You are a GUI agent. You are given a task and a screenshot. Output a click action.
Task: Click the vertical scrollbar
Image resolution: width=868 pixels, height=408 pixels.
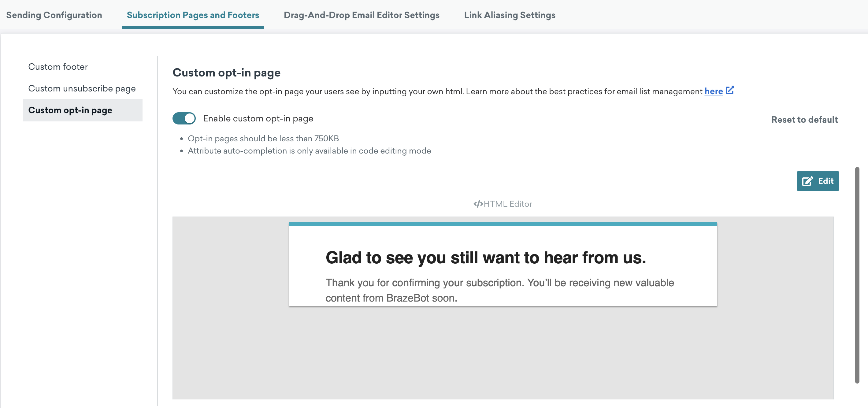coord(857,275)
